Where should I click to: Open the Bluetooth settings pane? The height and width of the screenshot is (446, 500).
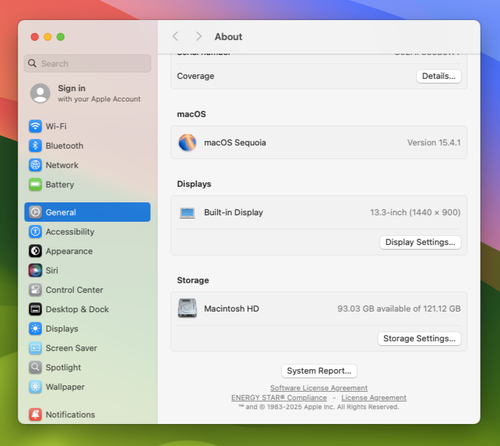pos(87,146)
